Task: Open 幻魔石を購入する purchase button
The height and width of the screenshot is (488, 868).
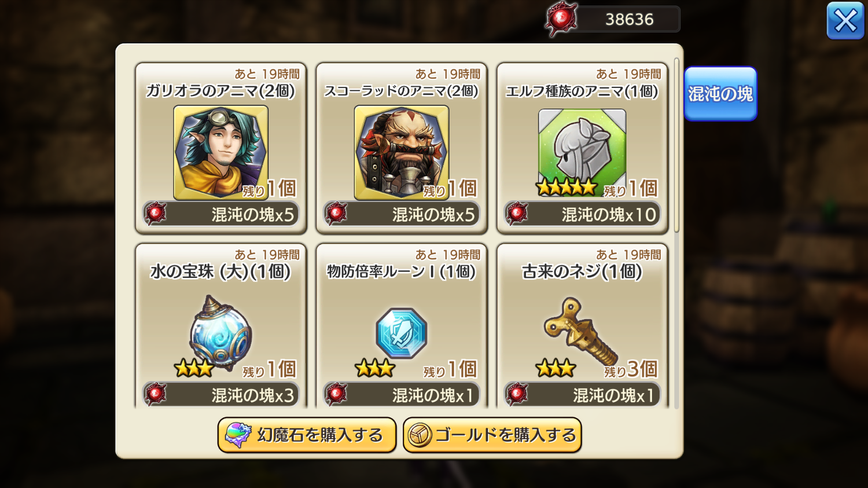Action: point(307,435)
